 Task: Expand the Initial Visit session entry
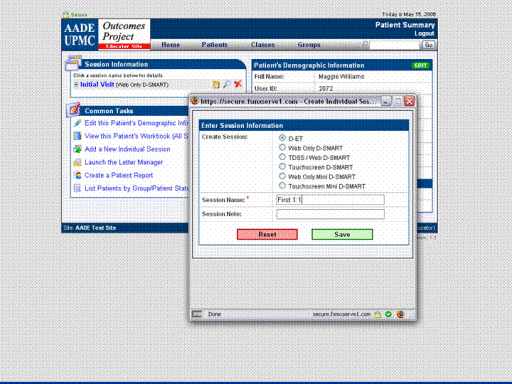click(x=76, y=85)
